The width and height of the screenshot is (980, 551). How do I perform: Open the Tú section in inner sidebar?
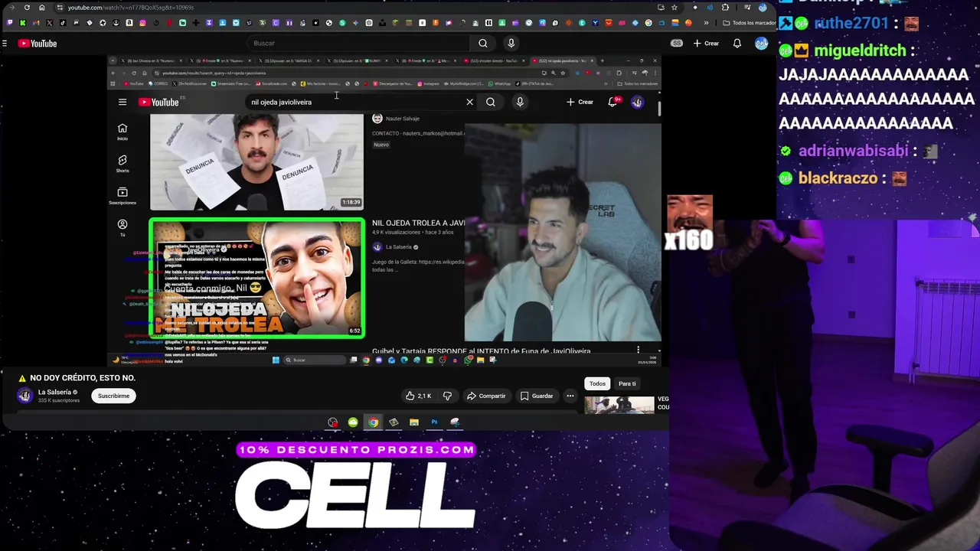coord(122,227)
